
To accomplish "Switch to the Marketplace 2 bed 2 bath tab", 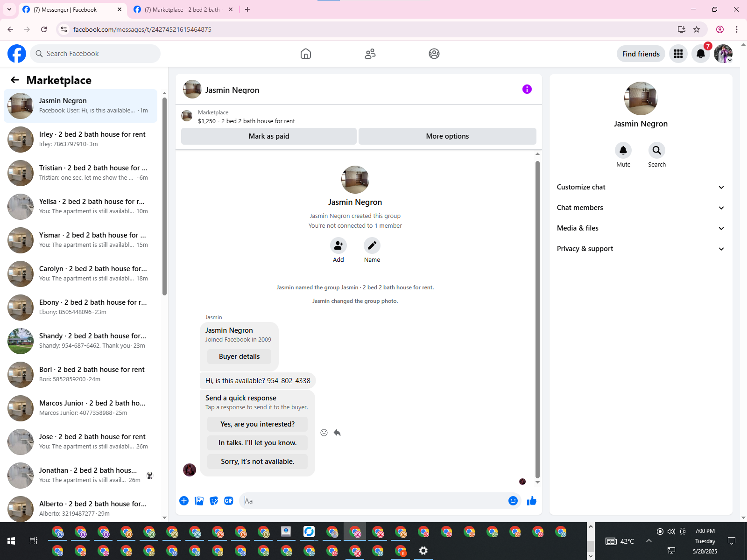I will 183,10.
